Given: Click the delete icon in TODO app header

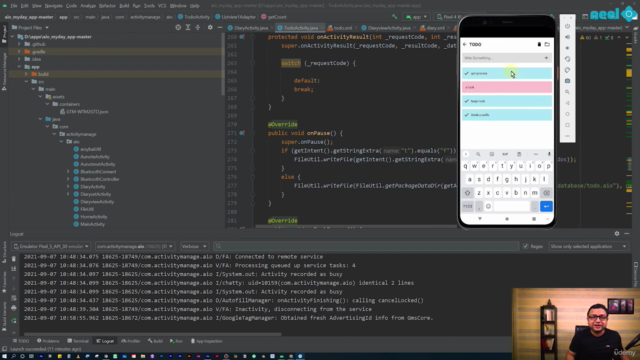Looking at the screenshot, I should tap(539, 44).
